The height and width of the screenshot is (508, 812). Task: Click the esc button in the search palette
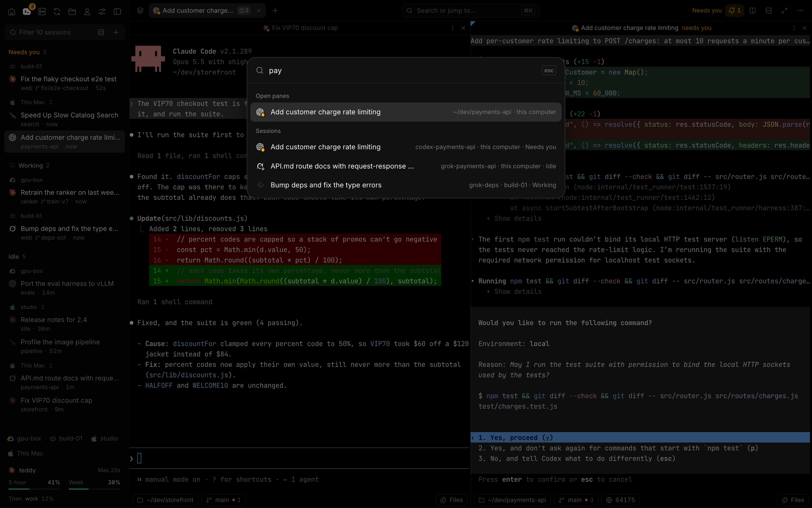[549, 70]
